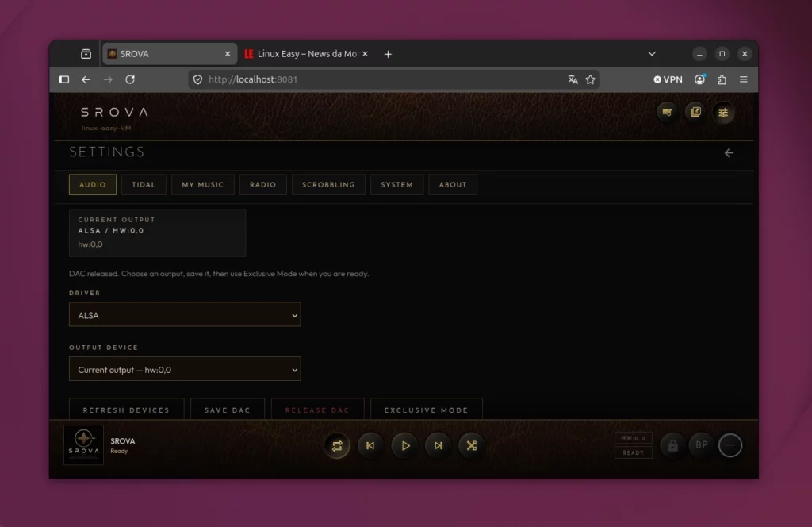
Task: Open the System settings tab
Action: (x=397, y=184)
